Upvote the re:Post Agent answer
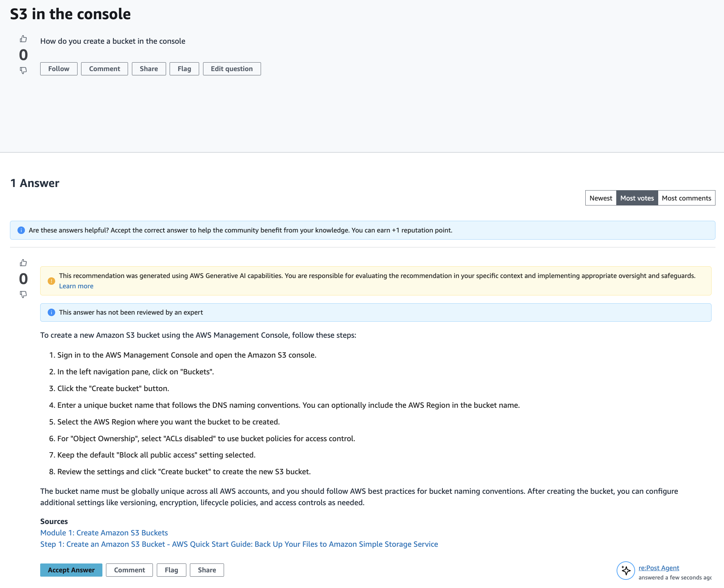Viewport: 724px width, 588px height. point(23,263)
